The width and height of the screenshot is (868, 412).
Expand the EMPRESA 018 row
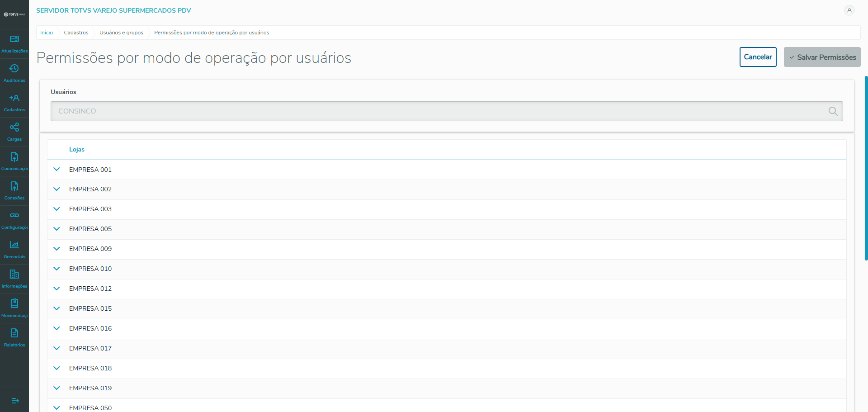[57, 368]
